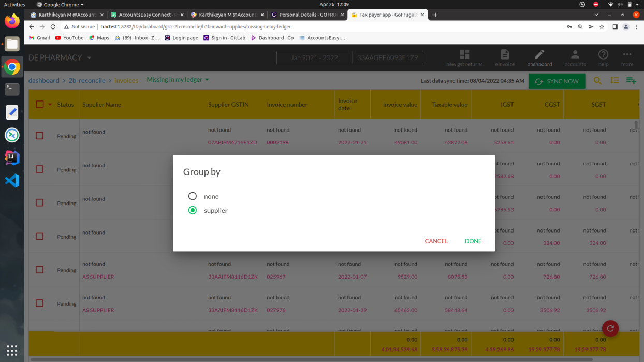Open Visual Studio Code from dock
Screen dimensions: 644x362
pyautogui.click(x=12, y=180)
